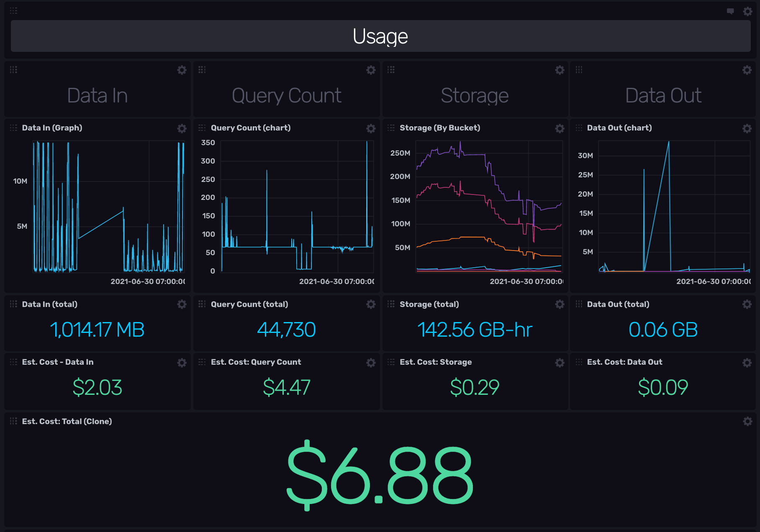Click the large Data Out heading text
760x532 pixels.
[663, 95]
